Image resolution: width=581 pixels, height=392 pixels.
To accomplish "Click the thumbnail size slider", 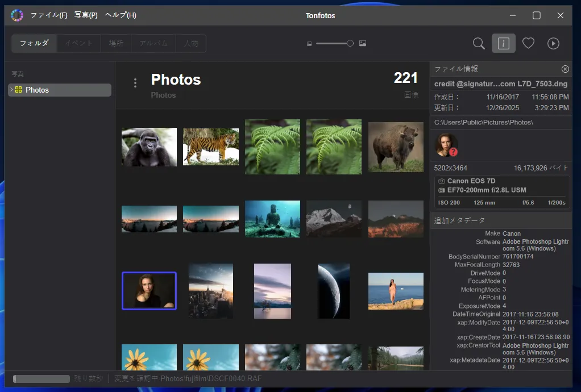I will (334, 43).
